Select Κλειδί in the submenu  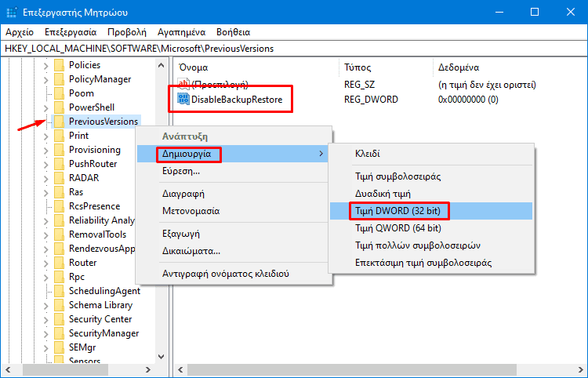[431, 154]
